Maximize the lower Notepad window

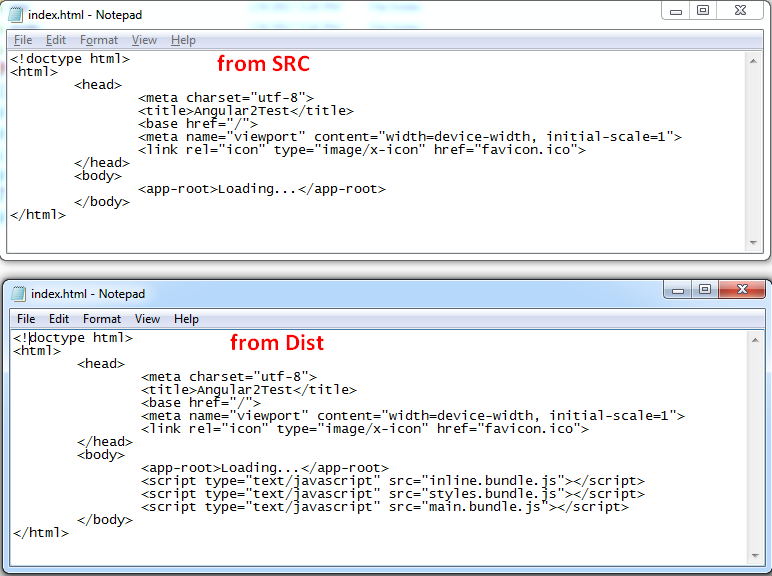coord(705,289)
